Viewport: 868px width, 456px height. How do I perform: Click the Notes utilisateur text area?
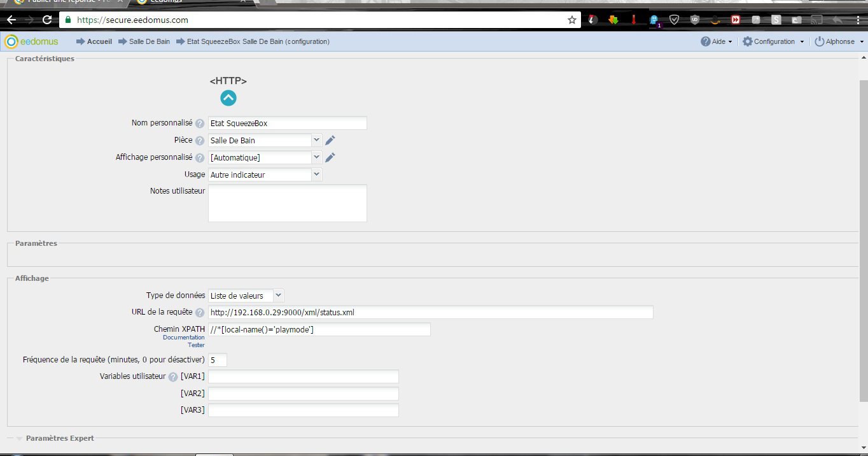[x=288, y=203]
